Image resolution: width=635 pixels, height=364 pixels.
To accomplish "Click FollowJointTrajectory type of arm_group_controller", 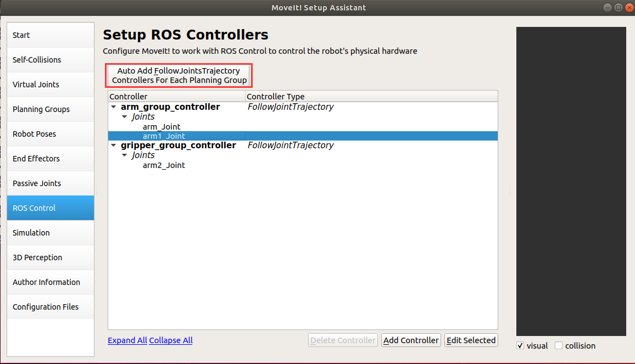I will 291,107.
